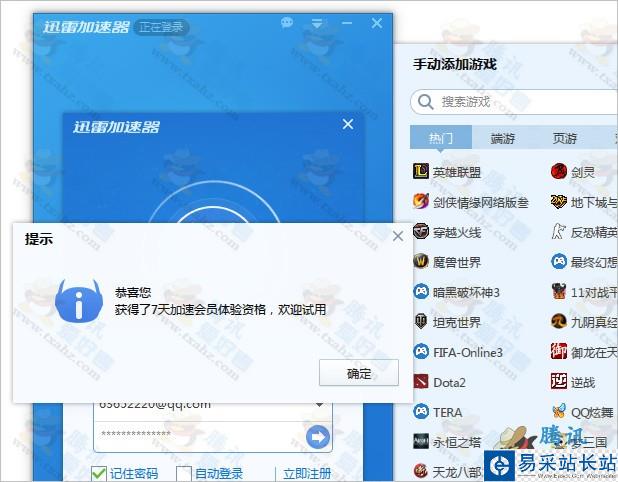This screenshot has height=482, width=618.
Task: Click the info robot icon in the 提示 dialog
Action: (x=79, y=301)
